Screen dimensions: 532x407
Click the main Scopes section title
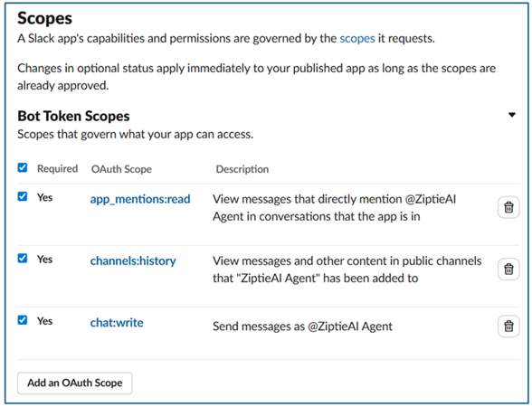click(45, 18)
